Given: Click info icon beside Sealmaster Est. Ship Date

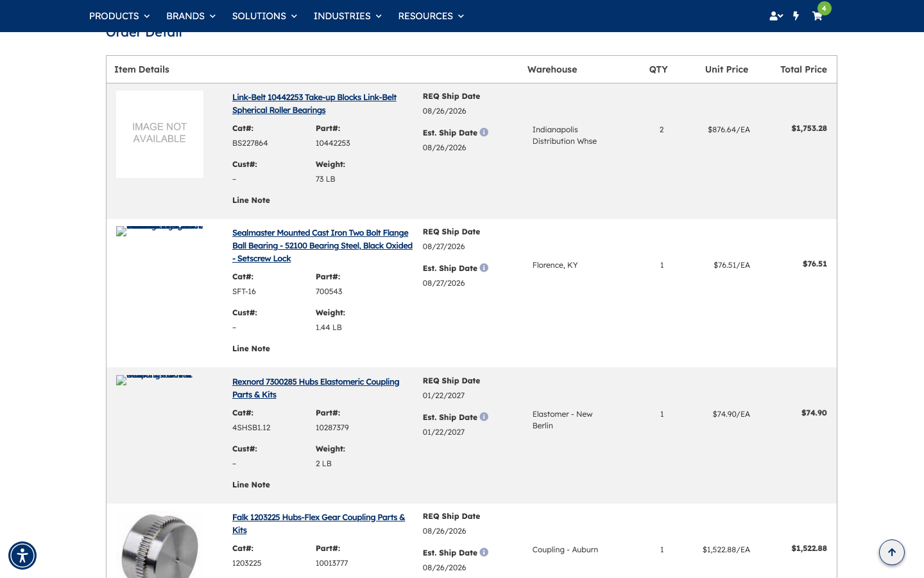Looking at the screenshot, I should click(484, 268).
